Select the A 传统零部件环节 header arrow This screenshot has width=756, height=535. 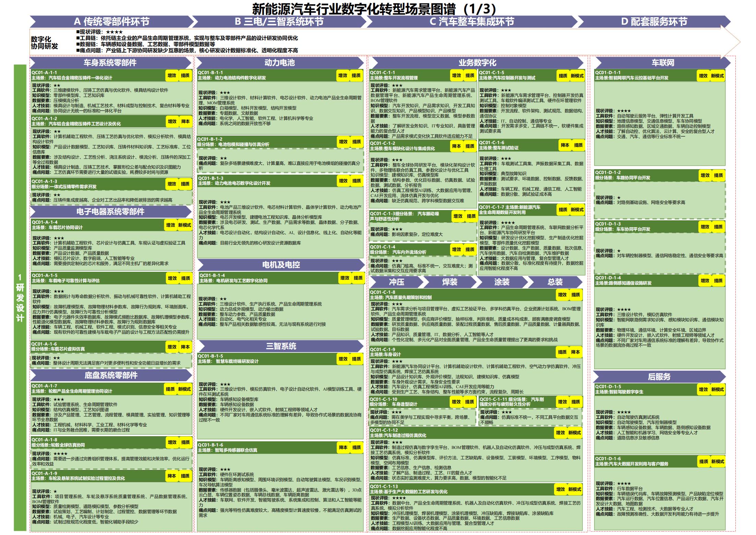click(112, 22)
